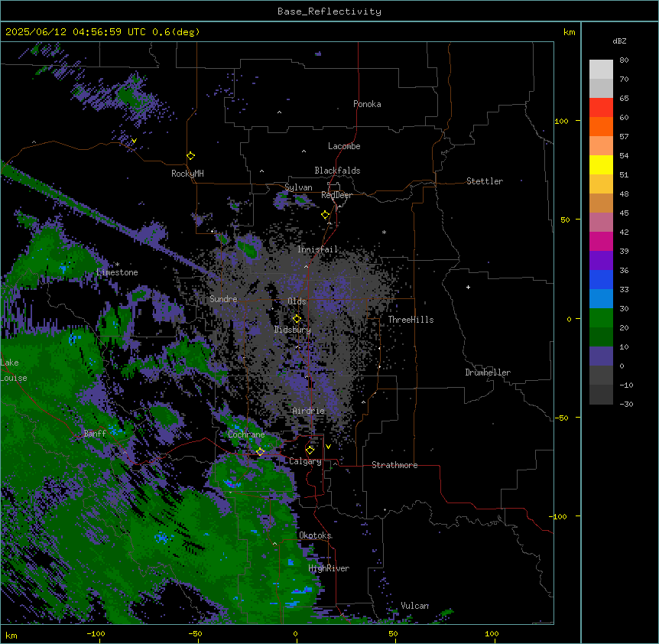Click the yellow diamond marker above Calgary label
This screenshot has width=659, height=644.
click(310, 450)
